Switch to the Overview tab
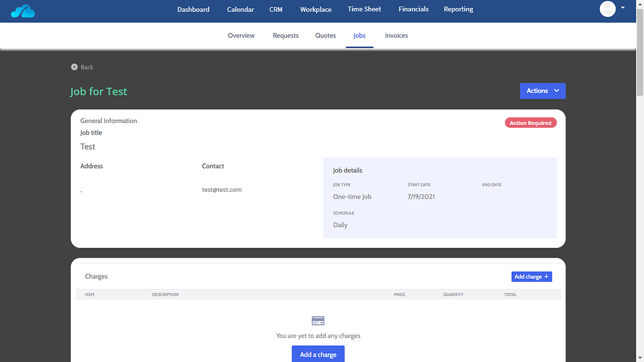Viewport: 644px width, 362px height. (x=241, y=36)
